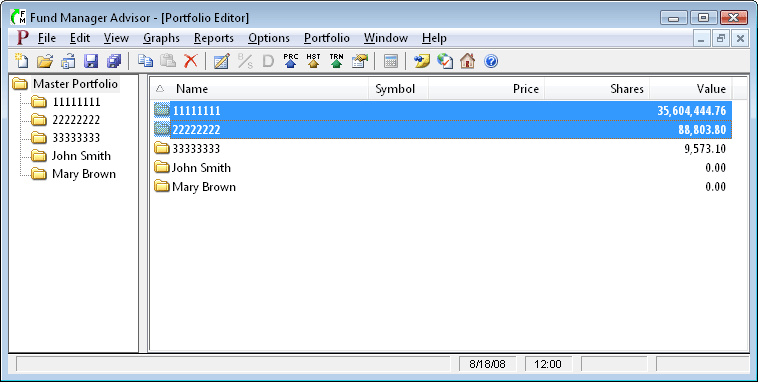Click the Save floppy disk icon

[x=91, y=61]
